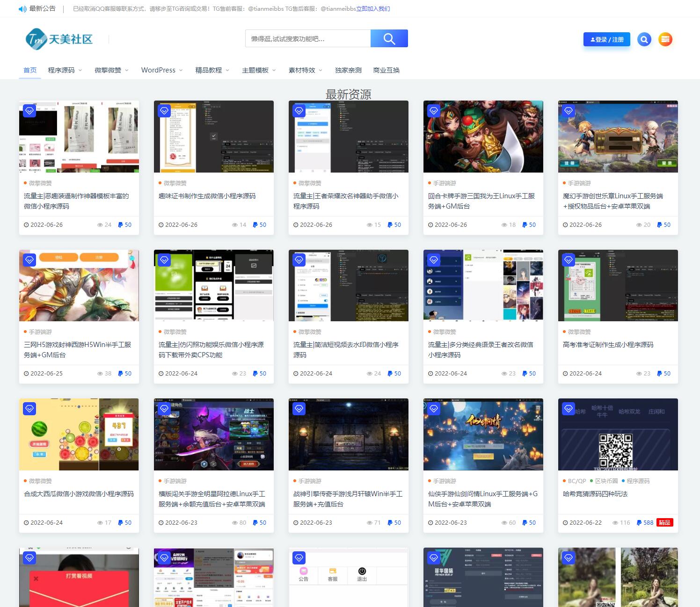
Task: Click diamond badge on 仙侠手游仙剑问情 card
Action: coord(434,409)
